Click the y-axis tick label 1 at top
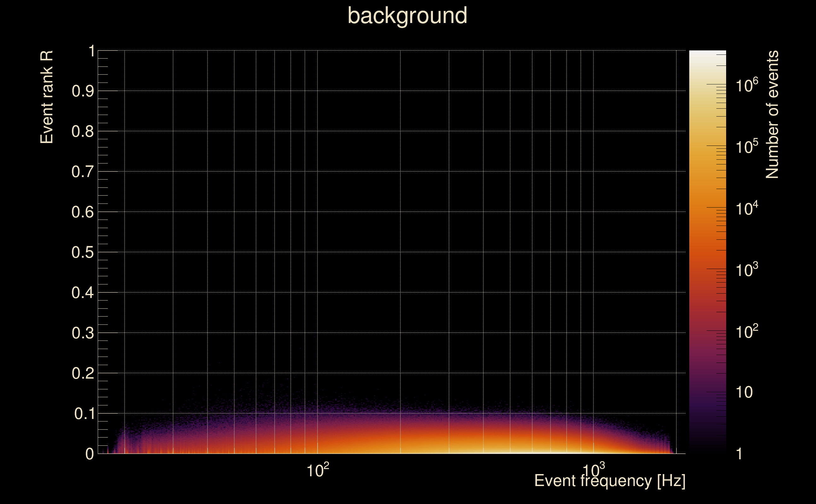 [91, 51]
